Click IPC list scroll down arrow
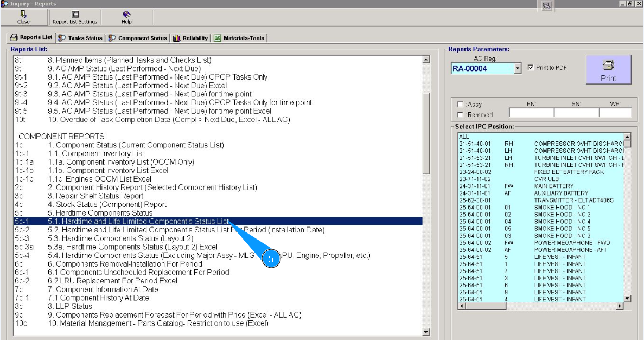 627,299
